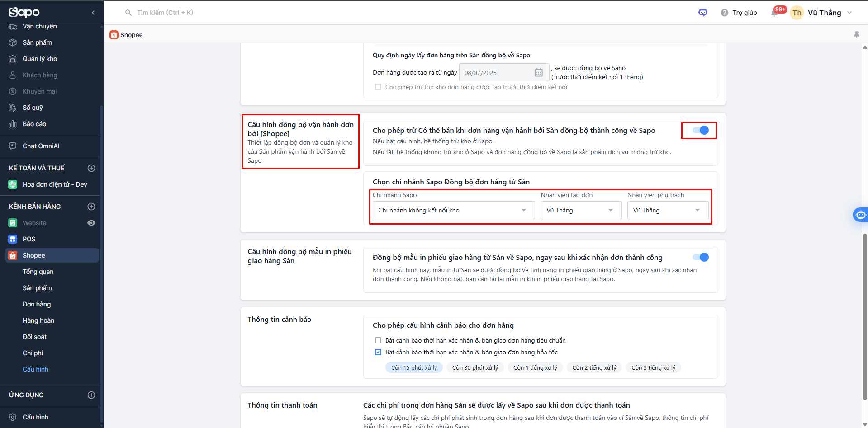Click the Sapo logo in sidebar
868x428 pixels.
point(24,12)
